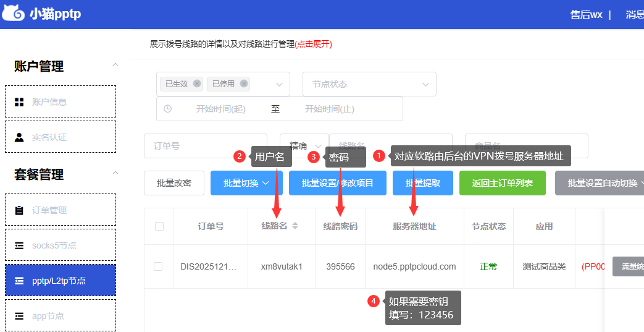The height and width of the screenshot is (332, 644).
Task: Open the app节点 menu item
Action: [x=61, y=316]
